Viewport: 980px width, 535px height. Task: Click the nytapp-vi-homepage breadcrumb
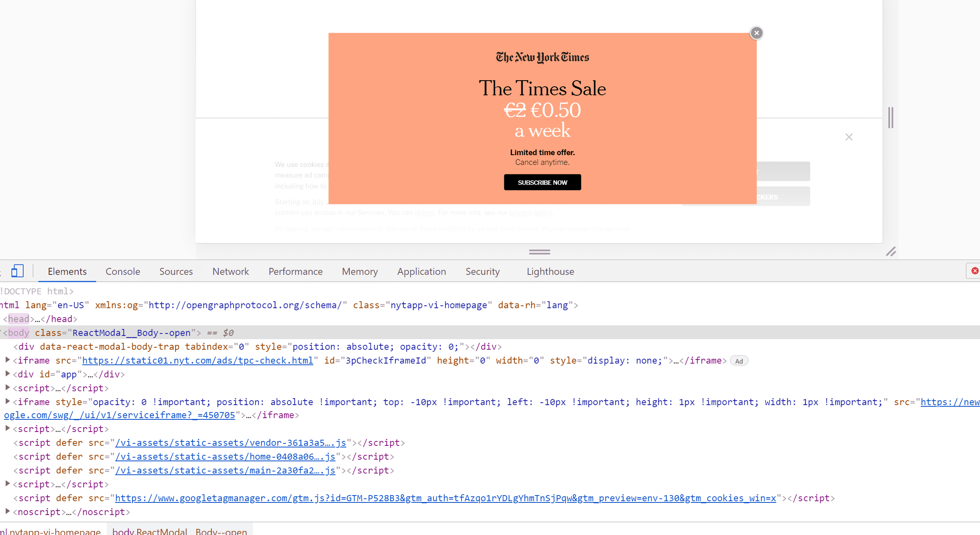click(x=51, y=531)
